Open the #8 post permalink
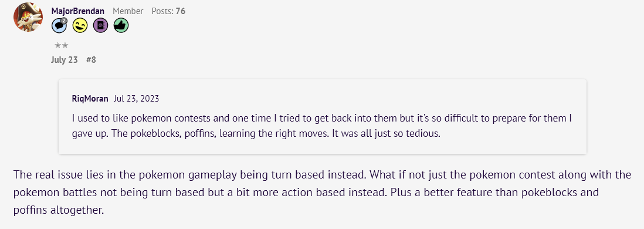The image size is (644, 229). point(91,60)
